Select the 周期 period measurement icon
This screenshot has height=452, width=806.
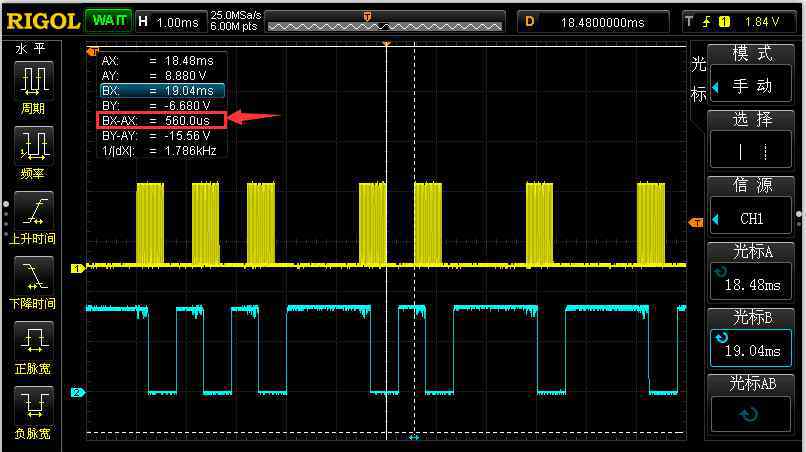tap(33, 81)
